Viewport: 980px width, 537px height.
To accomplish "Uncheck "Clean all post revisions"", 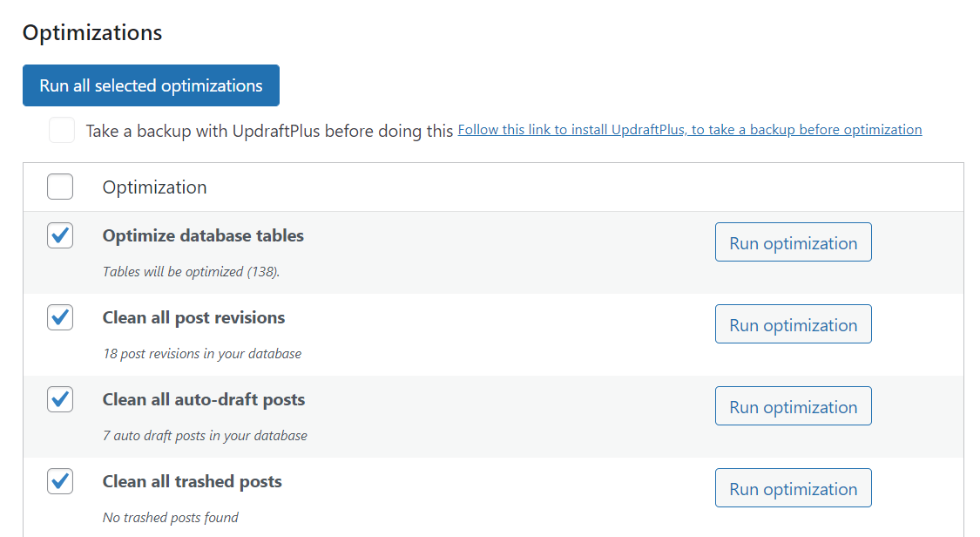I will [59, 317].
